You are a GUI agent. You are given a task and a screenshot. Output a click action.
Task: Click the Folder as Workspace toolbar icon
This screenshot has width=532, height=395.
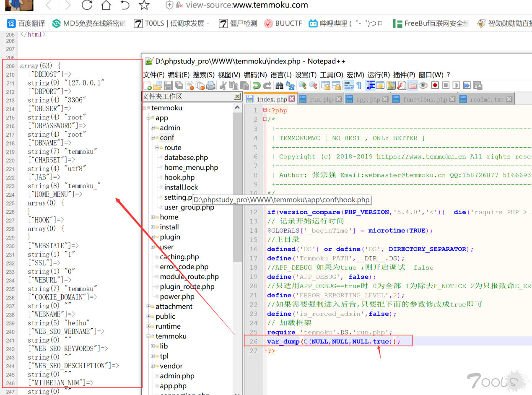(412, 86)
